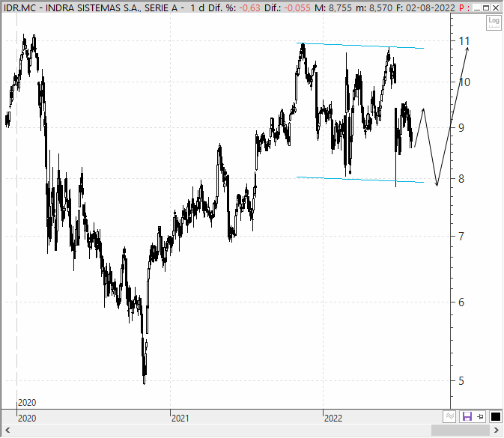Open the black color swatch
Image resolution: width=504 pixels, height=438 pixels.
[495, 417]
